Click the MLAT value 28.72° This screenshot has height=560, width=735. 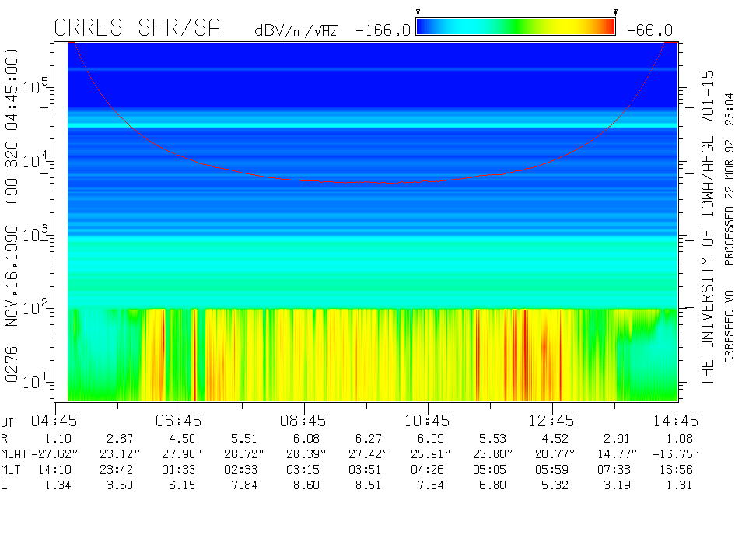click(x=242, y=453)
